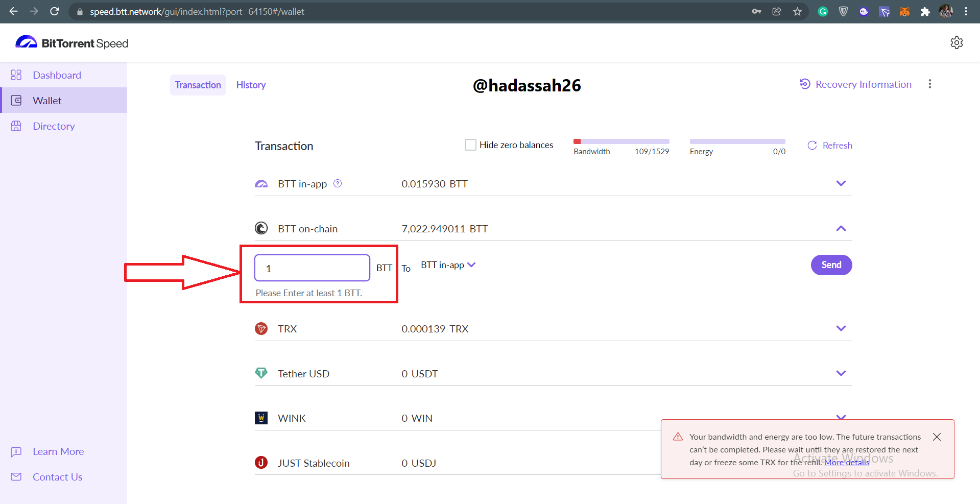Click the Tether USD token icon
The image size is (980, 504).
(x=261, y=373)
